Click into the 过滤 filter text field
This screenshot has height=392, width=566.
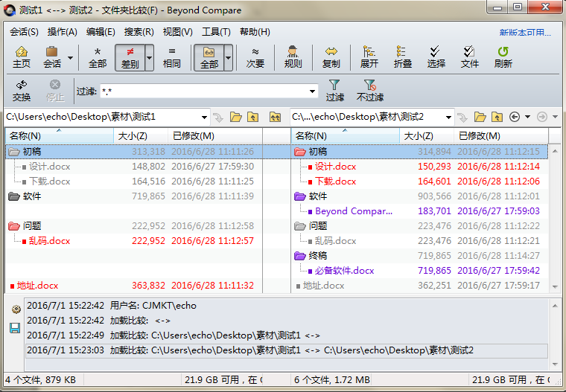click(x=204, y=91)
